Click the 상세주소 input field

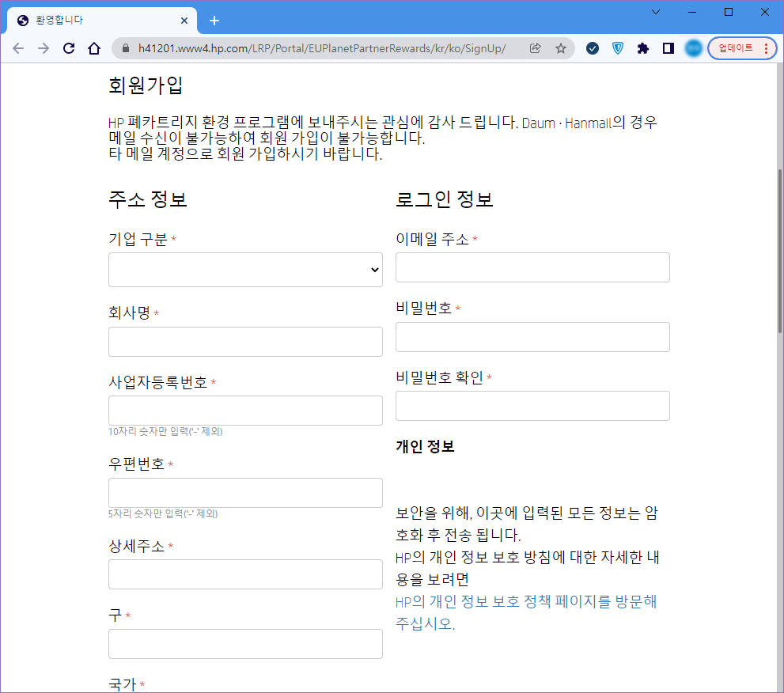[x=245, y=574]
